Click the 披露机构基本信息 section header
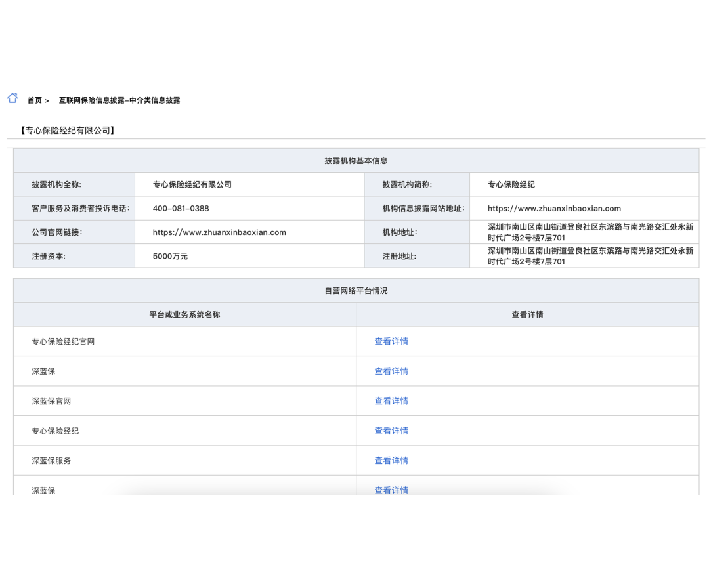This screenshot has width=709, height=588. pyautogui.click(x=356, y=161)
